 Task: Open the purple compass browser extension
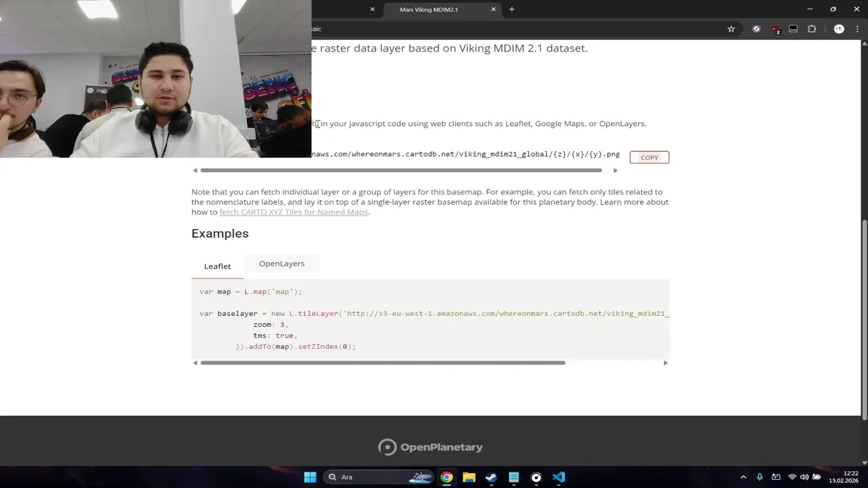click(756, 29)
